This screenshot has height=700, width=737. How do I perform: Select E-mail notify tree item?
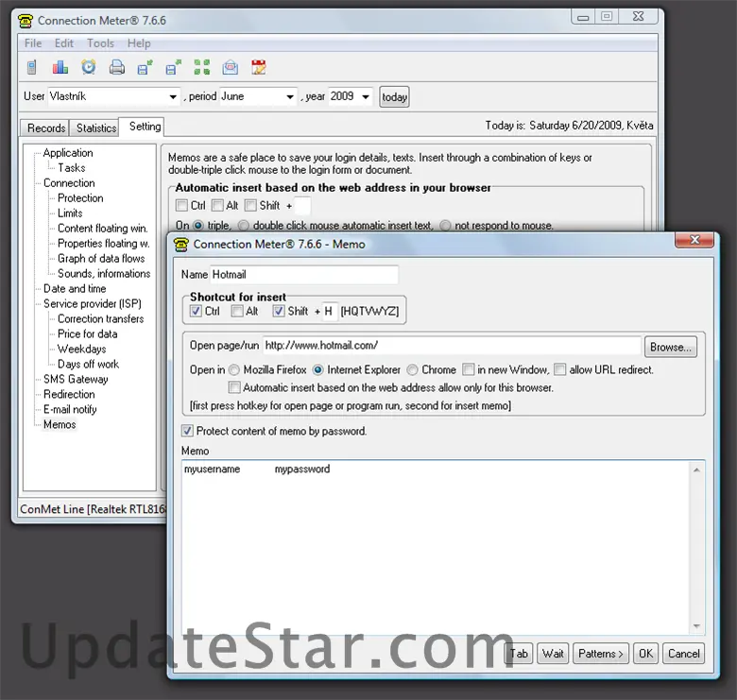point(70,409)
